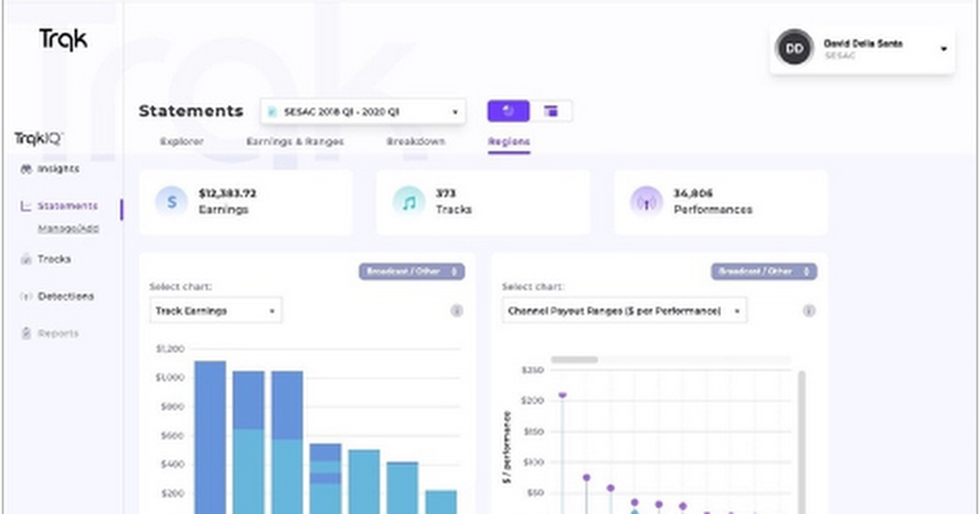Expand the David Della Santa account menu

click(943, 49)
